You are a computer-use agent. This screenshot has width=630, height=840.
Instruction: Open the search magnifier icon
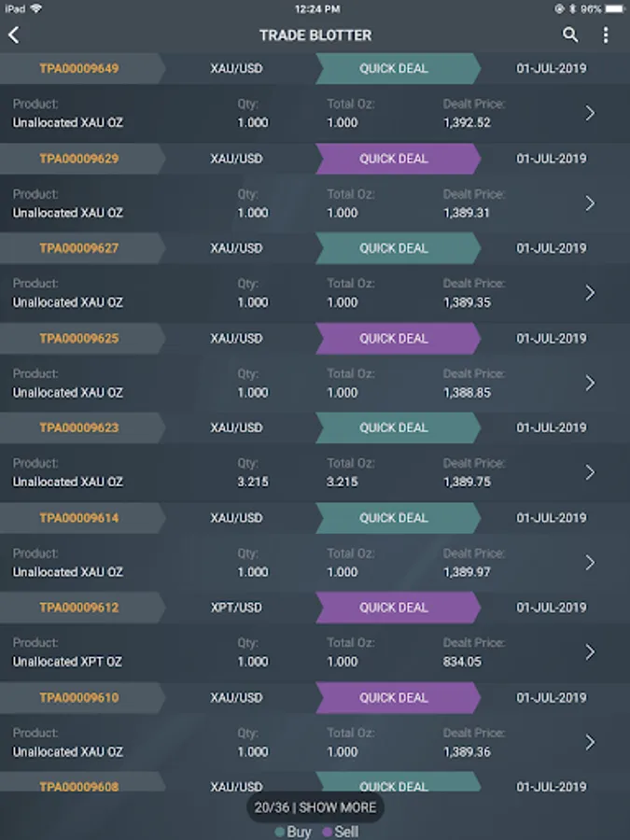tap(570, 35)
